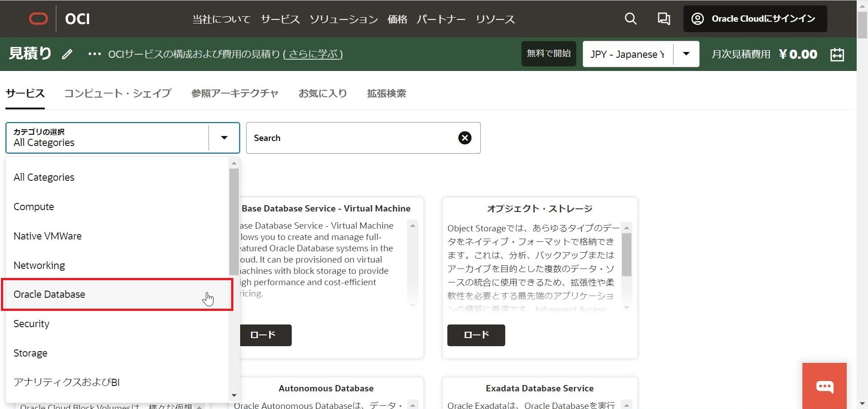
Task: Click the 無料で開始 button
Action: (548, 54)
